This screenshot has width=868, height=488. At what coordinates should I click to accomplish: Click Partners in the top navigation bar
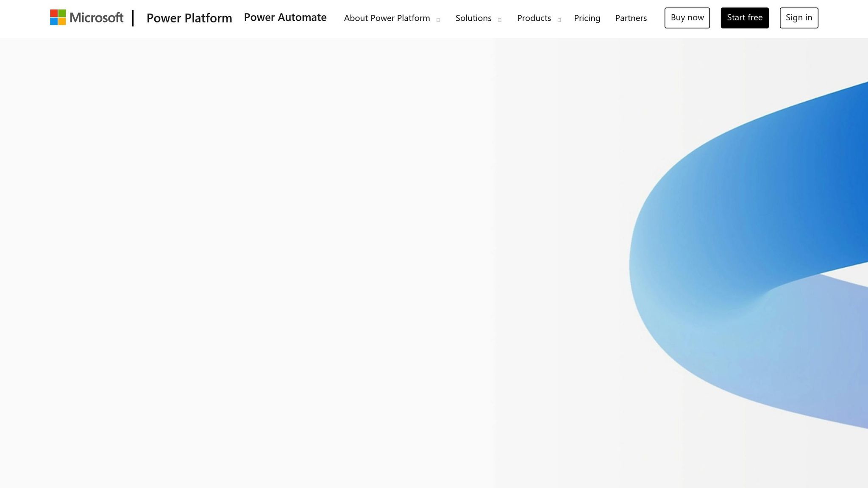click(x=631, y=18)
